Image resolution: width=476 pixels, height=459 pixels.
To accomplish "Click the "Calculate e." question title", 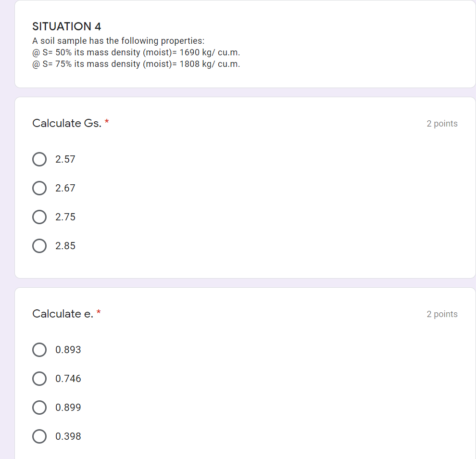I will pyautogui.click(x=63, y=314).
